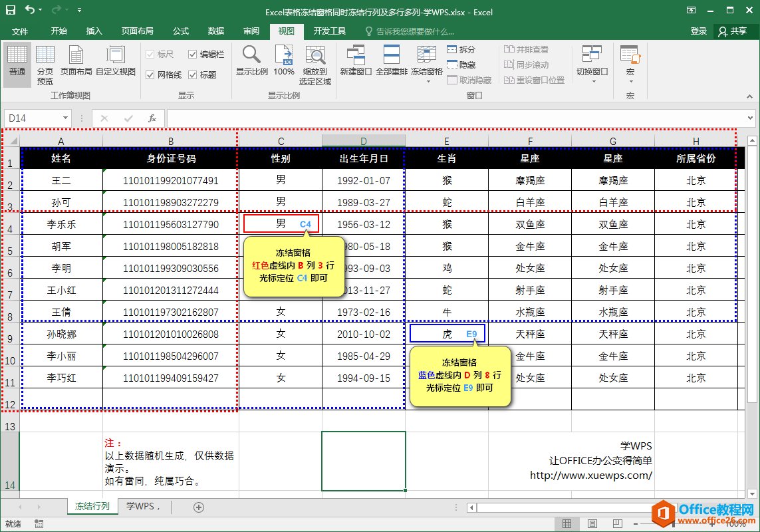Click 新建窗口 new window icon
Viewport: 760px width, 532px height.
(356, 61)
